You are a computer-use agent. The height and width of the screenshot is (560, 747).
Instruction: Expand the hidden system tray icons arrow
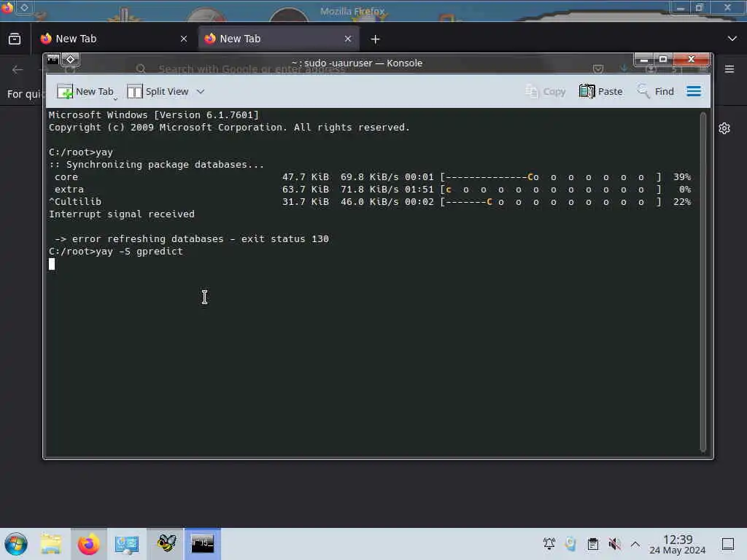[x=635, y=544]
